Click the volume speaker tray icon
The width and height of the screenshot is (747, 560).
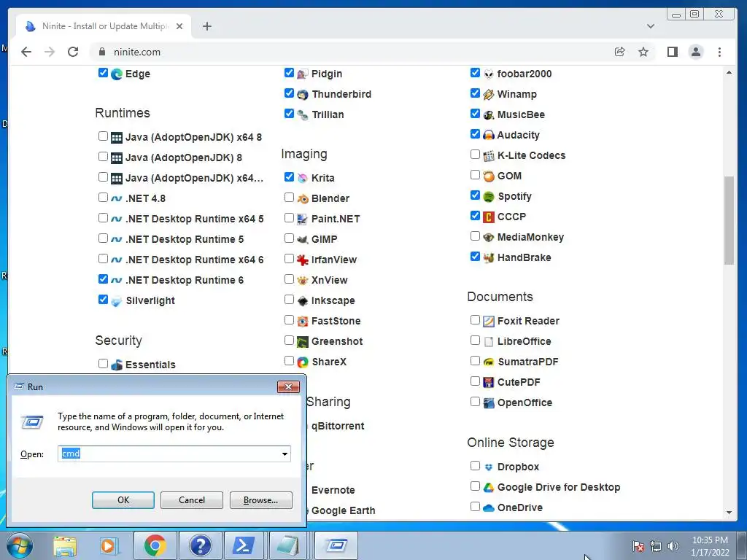point(673,546)
